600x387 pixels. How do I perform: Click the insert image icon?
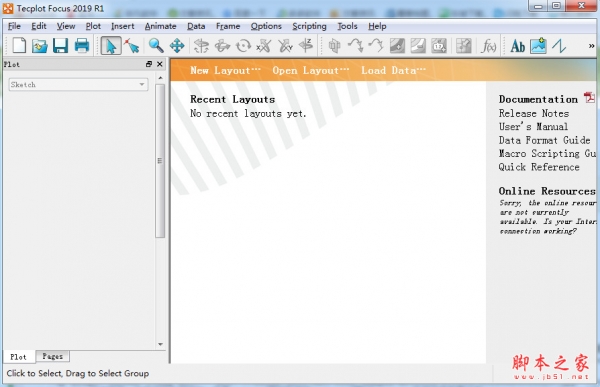[x=538, y=46]
